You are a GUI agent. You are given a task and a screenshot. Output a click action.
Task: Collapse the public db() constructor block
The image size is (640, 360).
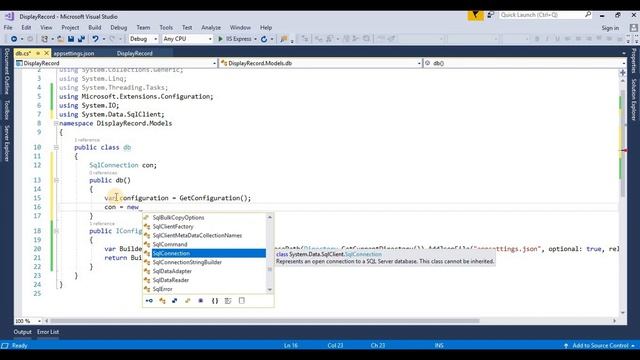(x=56, y=180)
